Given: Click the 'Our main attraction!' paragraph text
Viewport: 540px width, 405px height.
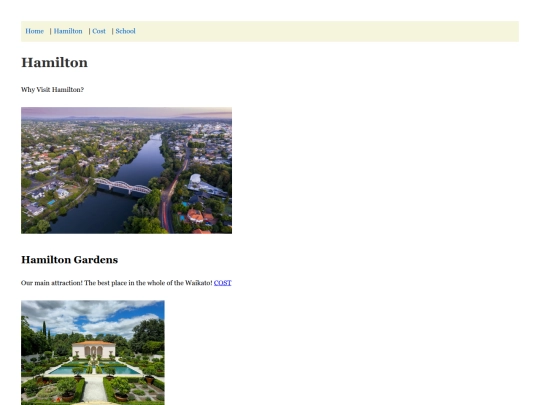Looking at the screenshot, I should click(117, 283).
